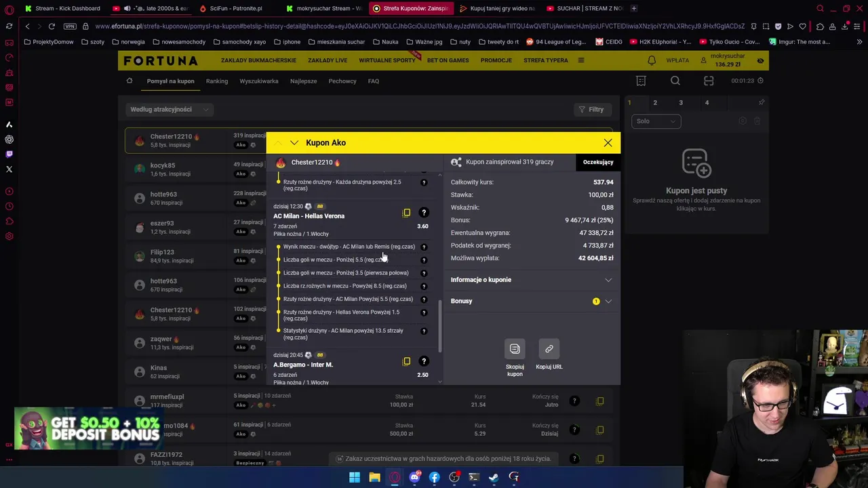The height and width of the screenshot is (488, 868).
Task: Open user Chester12210 in popup header
Action: click(x=312, y=163)
